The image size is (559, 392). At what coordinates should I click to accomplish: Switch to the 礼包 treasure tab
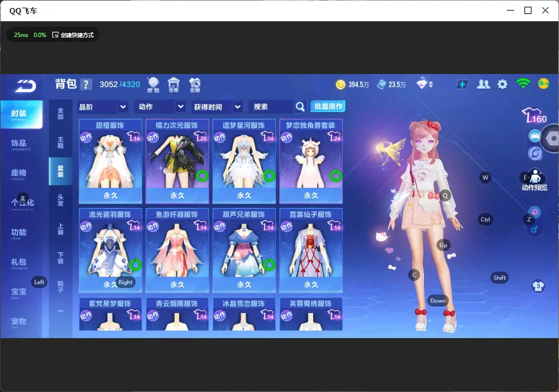coord(21,263)
